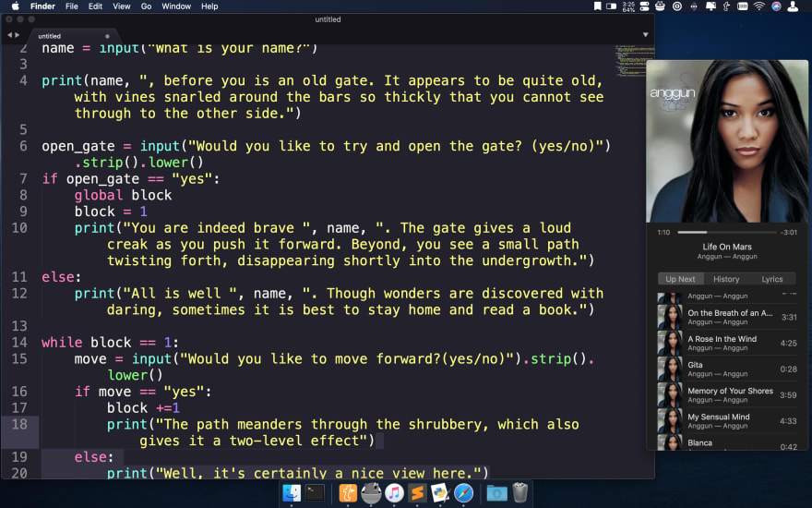This screenshot has height=508, width=812.
Task: Click the stacked toggles menu bar icon
Action: click(x=644, y=6)
